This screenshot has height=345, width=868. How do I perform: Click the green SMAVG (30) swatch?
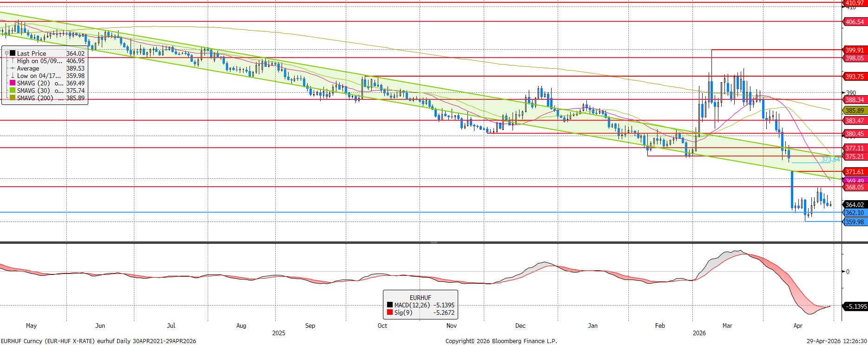coord(13,91)
